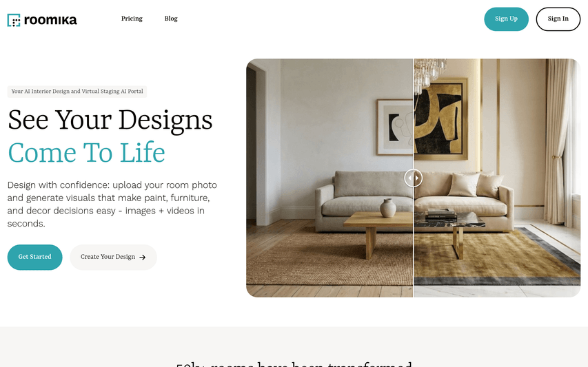The height and width of the screenshot is (367, 588).
Task: Click the roomika logo icon
Action: (14, 20)
